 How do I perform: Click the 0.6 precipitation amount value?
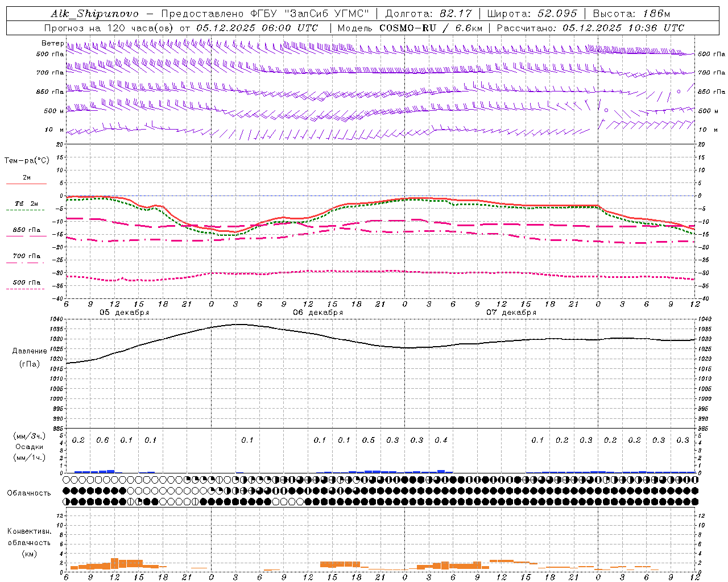click(102, 440)
